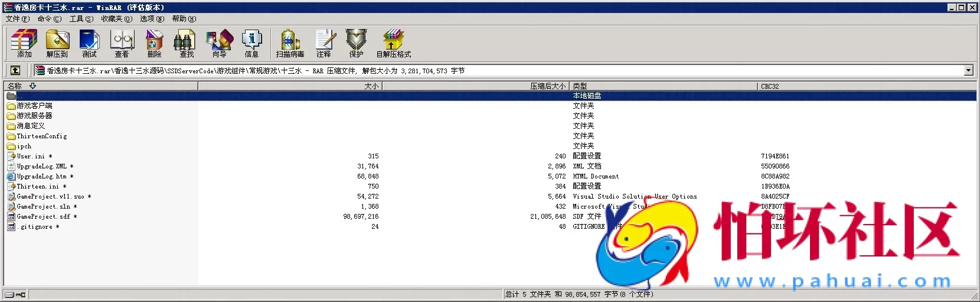Select the Thirteen.ini file
Image resolution: width=980 pixels, height=302 pixels.
(41, 186)
